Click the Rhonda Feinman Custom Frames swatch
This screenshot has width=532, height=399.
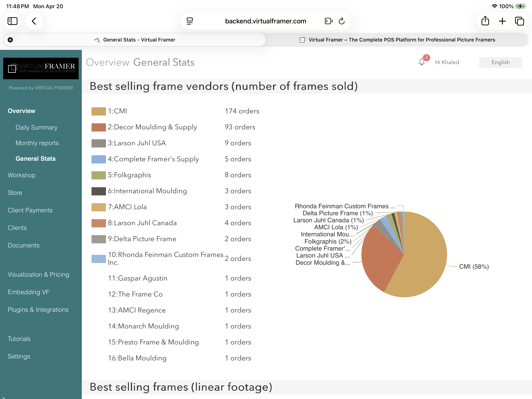[x=99, y=259]
